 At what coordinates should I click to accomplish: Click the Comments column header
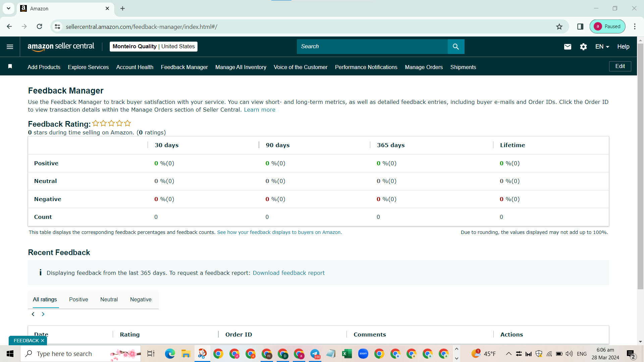tap(370, 335)
